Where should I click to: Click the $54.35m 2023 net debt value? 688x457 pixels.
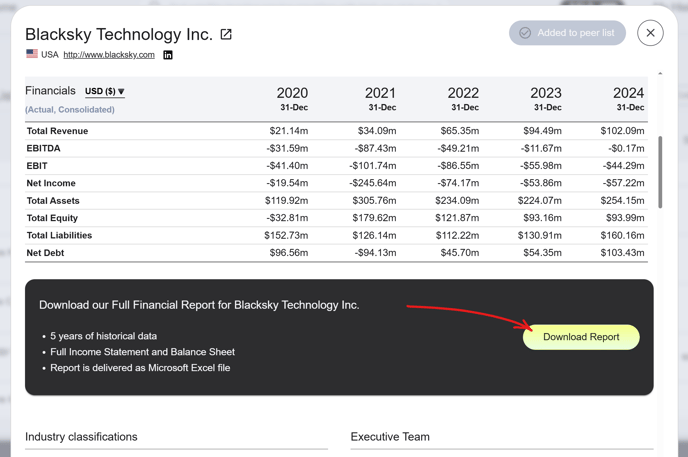click(542, 253)
